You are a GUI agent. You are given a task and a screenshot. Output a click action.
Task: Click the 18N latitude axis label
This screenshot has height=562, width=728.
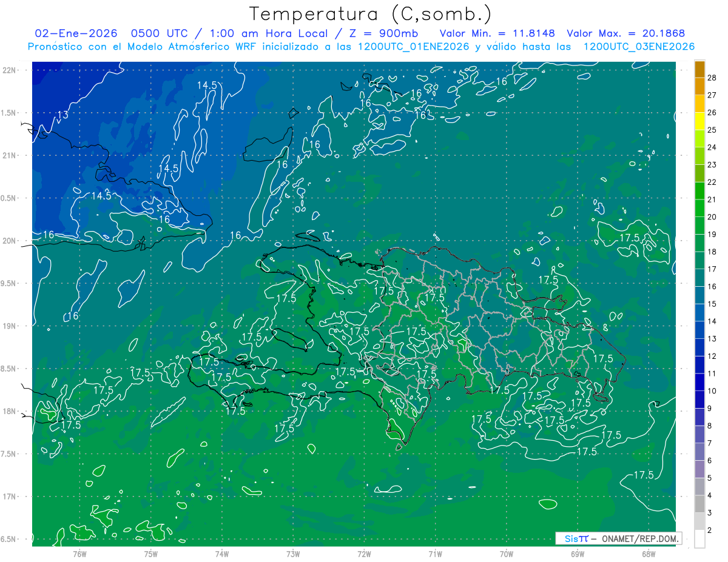(10, 411)
